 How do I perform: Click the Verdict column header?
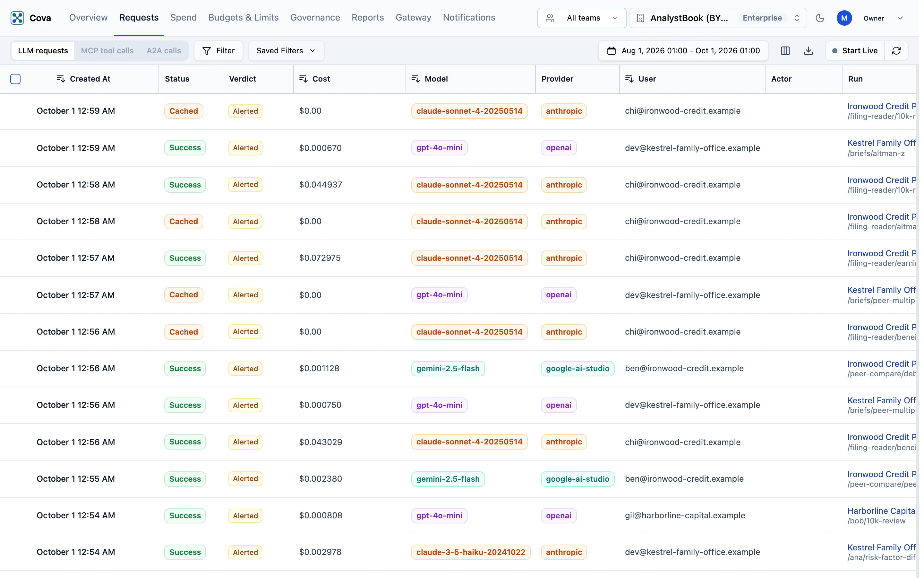(x=243, y=79)
